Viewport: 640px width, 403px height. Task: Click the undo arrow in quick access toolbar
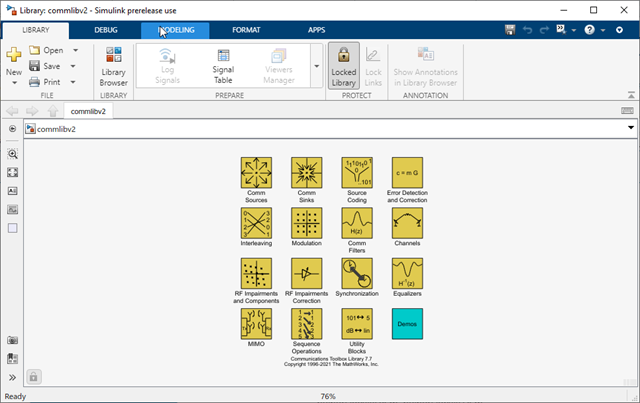point(527,30)
